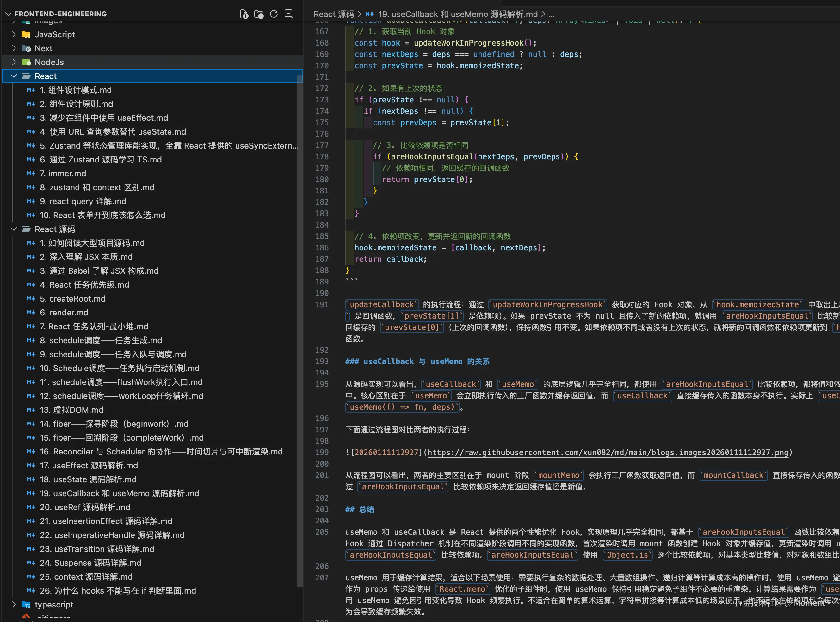Image resolution: width=840 pixels, height=622 pixels.
Task: Click the NodeJs folder icon
Action: click(x=26, y=62)
